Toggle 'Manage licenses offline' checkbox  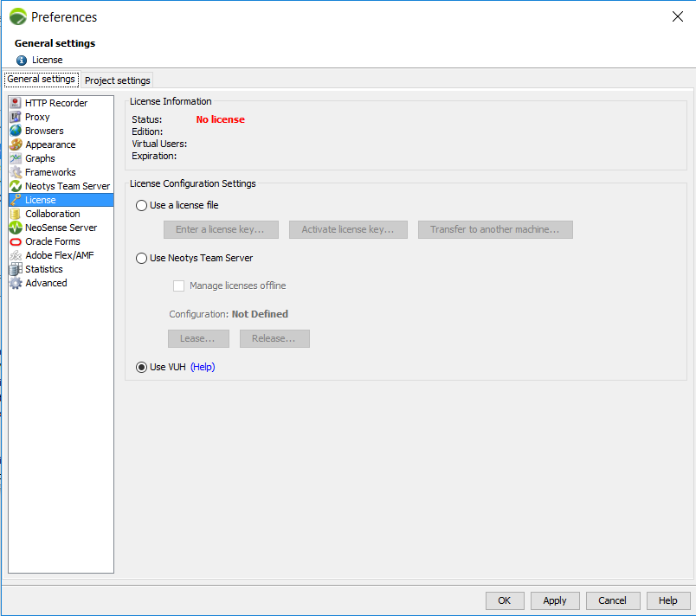coord(179,286)
